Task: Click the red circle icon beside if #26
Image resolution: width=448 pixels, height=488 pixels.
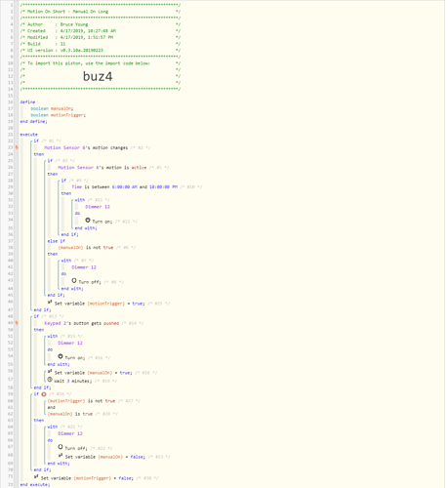Action: click(44, 394)
